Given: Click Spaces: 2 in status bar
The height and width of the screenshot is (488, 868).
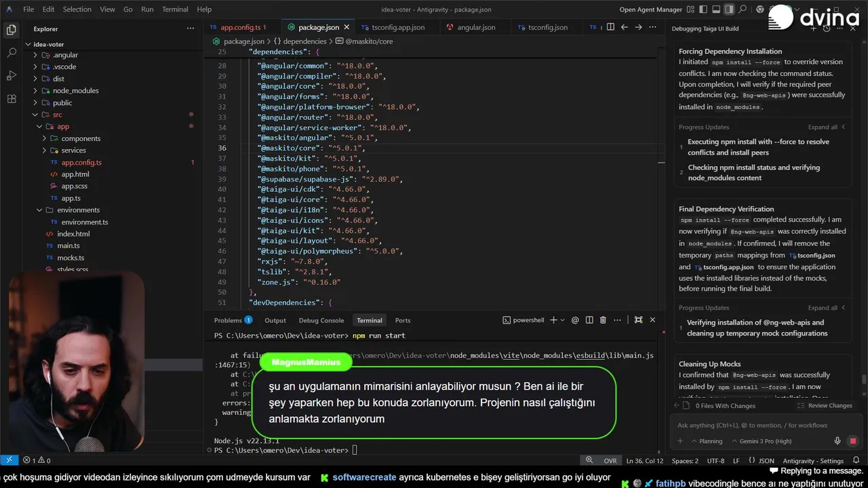Looking at the screenshot, I should pyautogui.click(x=685, y=461).
